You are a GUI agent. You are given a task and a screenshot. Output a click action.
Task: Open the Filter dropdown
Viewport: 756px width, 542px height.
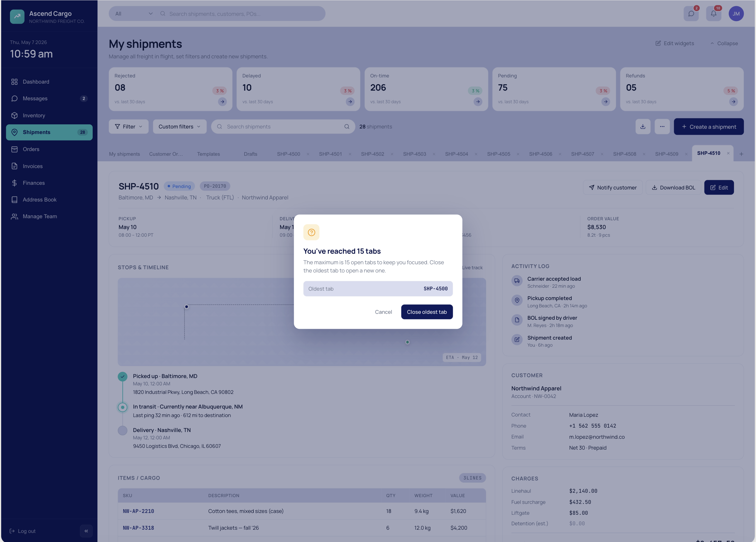click(x=129, y=127)
